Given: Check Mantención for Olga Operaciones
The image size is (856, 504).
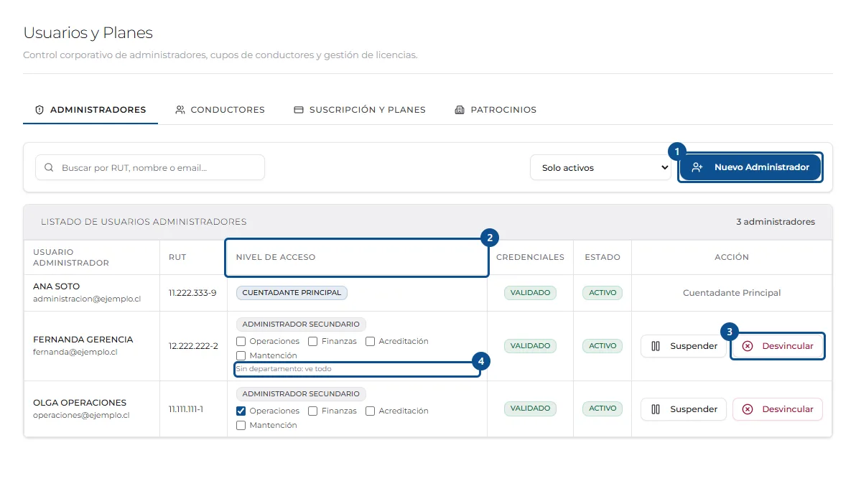Looking at the screenshot, I should click(x=241, y=425).
